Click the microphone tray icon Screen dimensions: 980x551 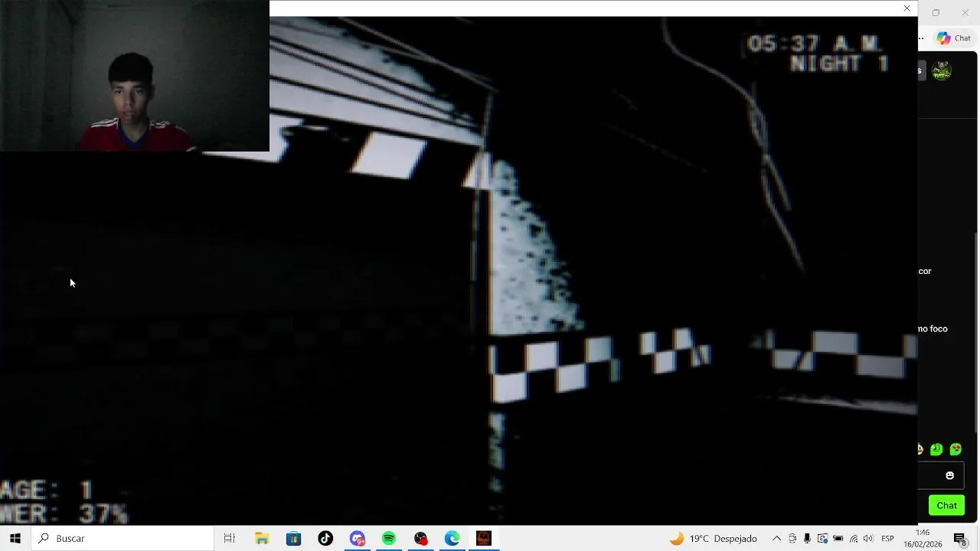807,538
